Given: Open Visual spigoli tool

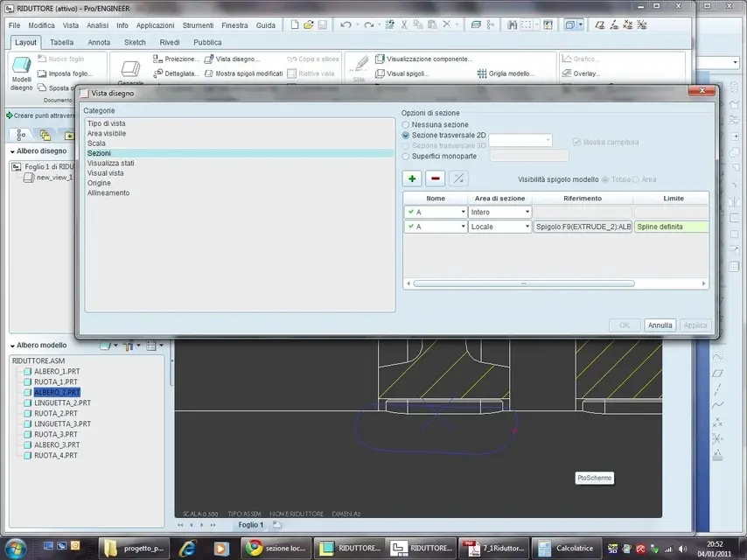Looking at the screenshot, I should pos(401,73).
